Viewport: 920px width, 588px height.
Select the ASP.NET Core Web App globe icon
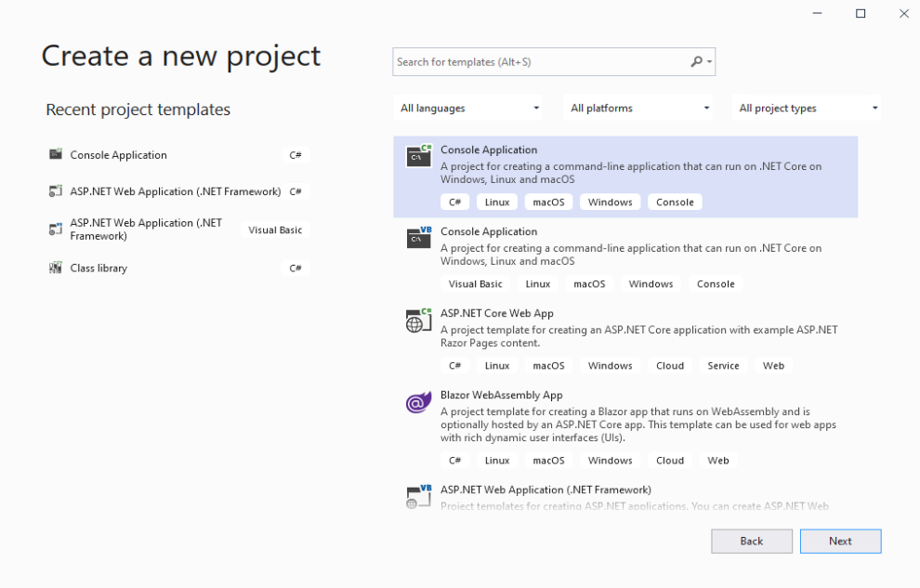coord(418,320)
